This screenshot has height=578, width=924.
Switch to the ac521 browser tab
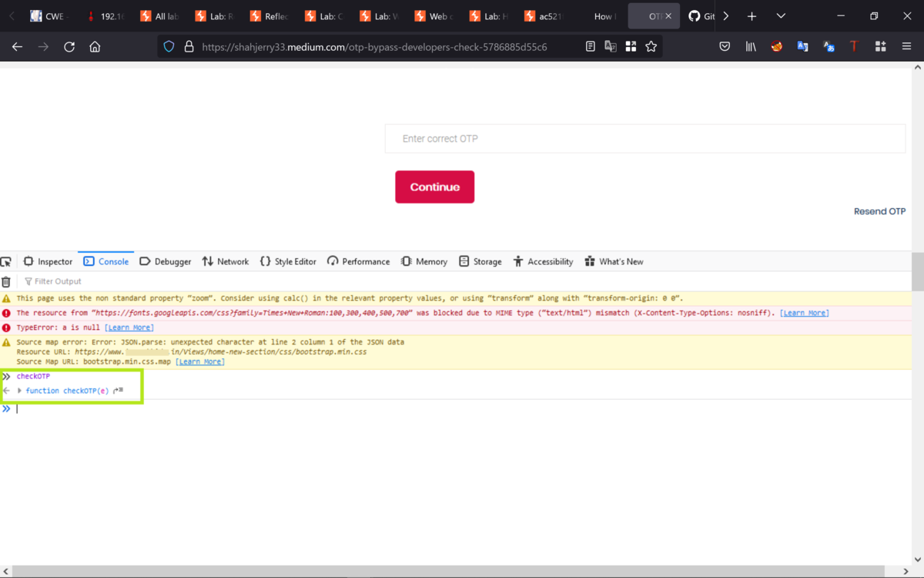543,16
